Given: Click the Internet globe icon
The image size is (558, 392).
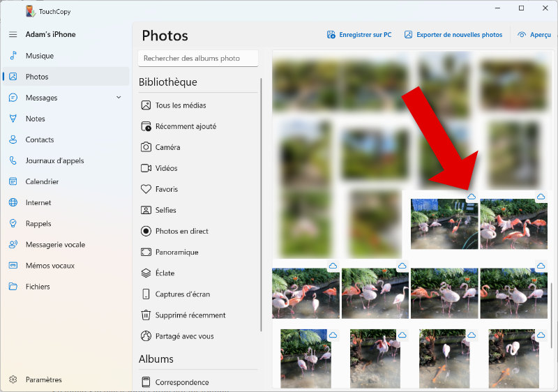Looking at the screenshot, I should pyautogui.click(x=13, y=202).
